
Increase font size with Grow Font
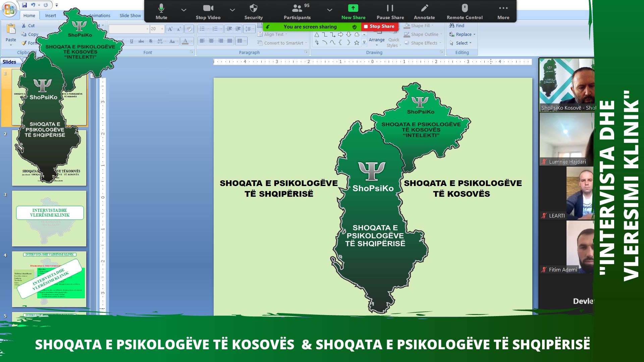(170, 29)
